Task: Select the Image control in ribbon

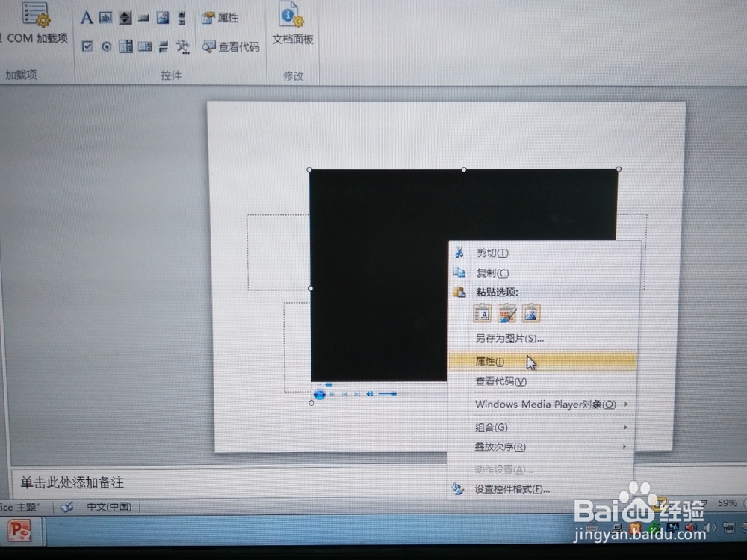Action: click(x=162, y=18)
